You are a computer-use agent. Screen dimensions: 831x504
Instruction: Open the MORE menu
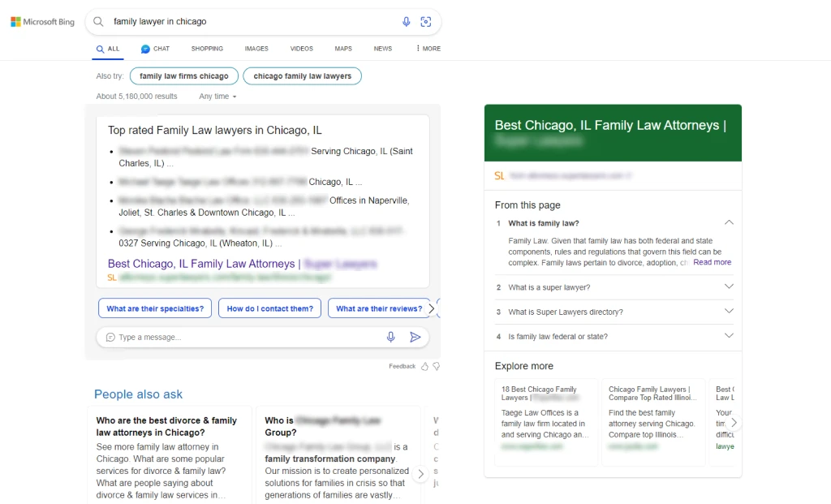point(428,49)
